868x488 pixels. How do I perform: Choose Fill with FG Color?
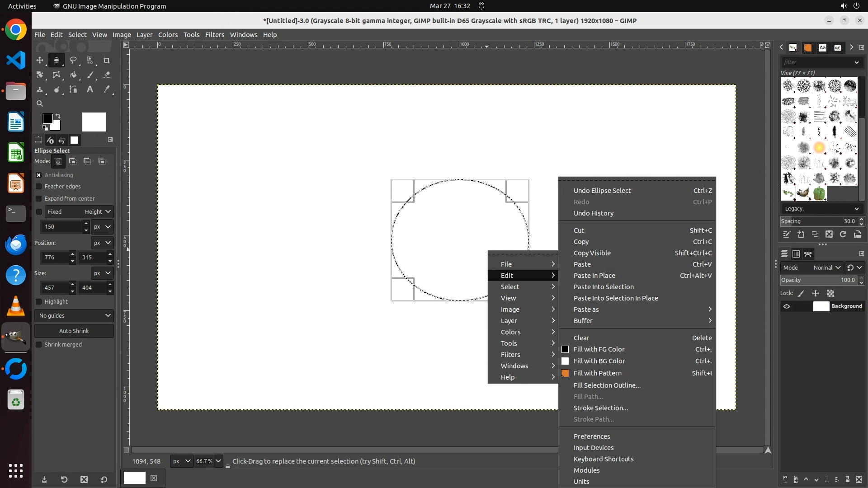click(x=599, y=349)
